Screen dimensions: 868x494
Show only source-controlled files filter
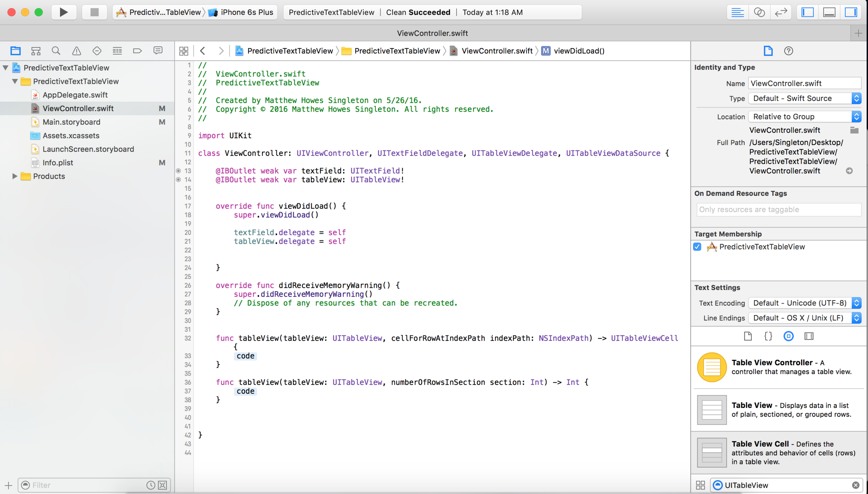[162, 485]
